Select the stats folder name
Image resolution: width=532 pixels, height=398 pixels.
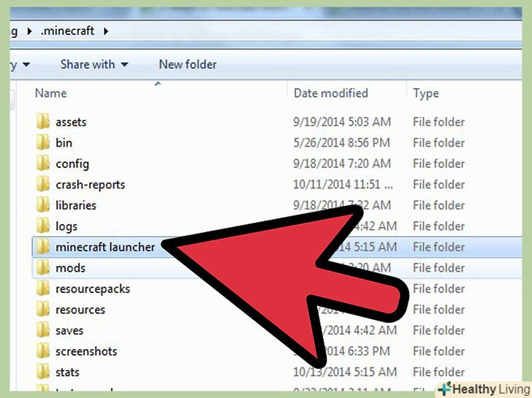[67, 372]
